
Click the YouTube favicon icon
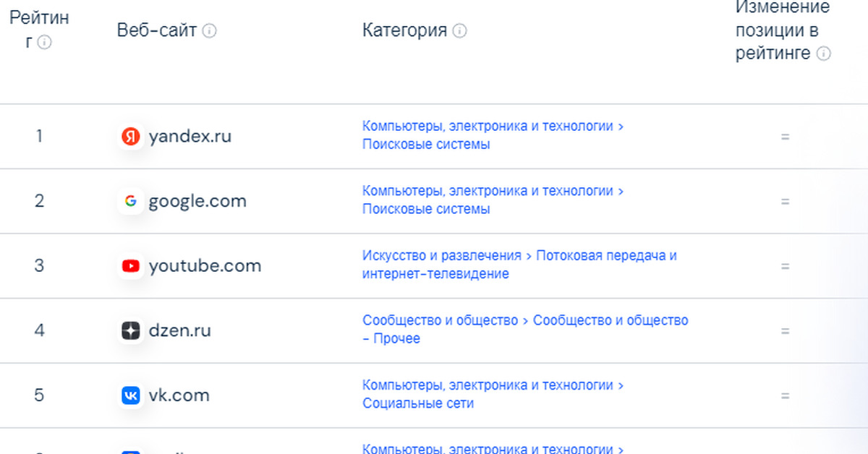click(131, 266)
